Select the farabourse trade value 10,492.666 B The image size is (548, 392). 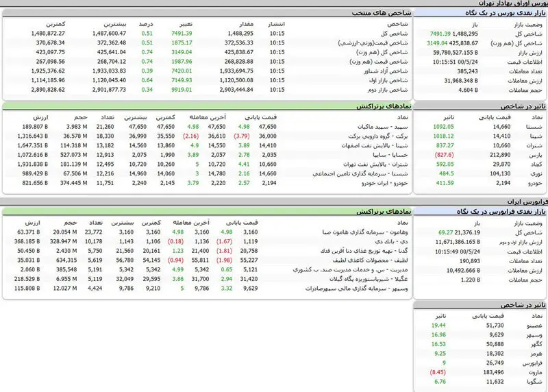pos(464,270)
